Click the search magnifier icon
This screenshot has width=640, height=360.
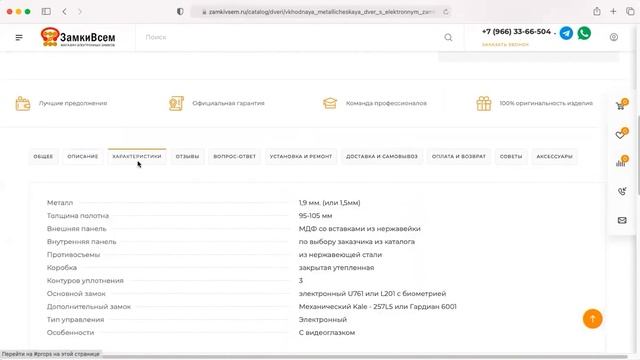point(448,38)
